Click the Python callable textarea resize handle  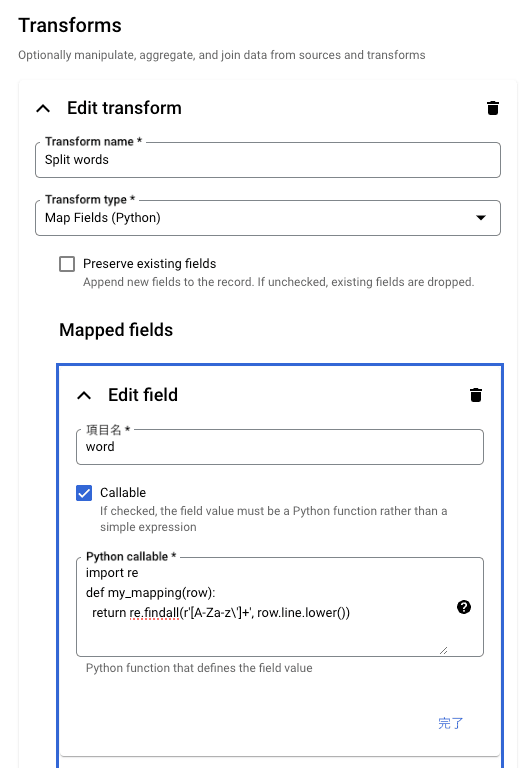point(444,650)
